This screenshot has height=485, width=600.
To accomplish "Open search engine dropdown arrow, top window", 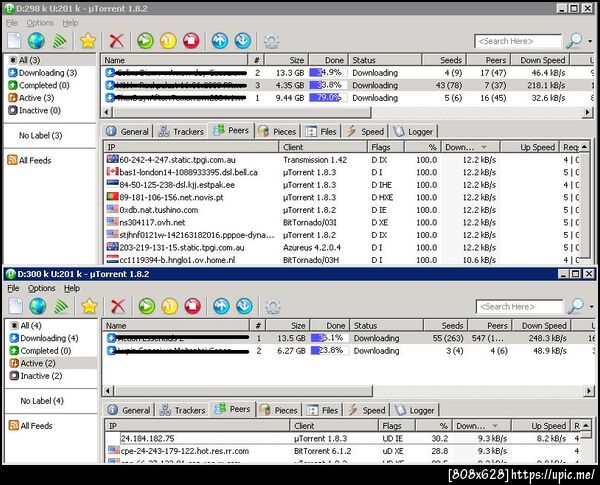I will [x=590, y=41].
